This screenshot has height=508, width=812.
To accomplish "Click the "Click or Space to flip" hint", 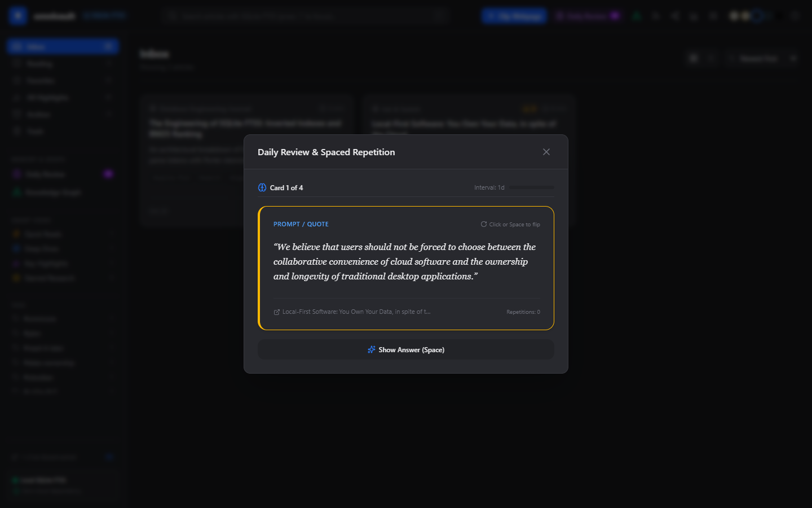I will [x=514, y=225].
